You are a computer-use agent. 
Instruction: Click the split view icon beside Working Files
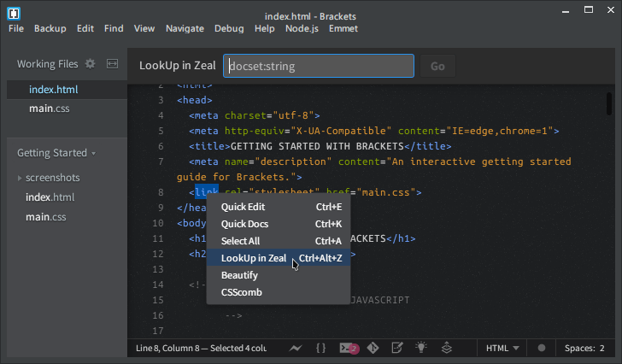[x=112, y=64]
